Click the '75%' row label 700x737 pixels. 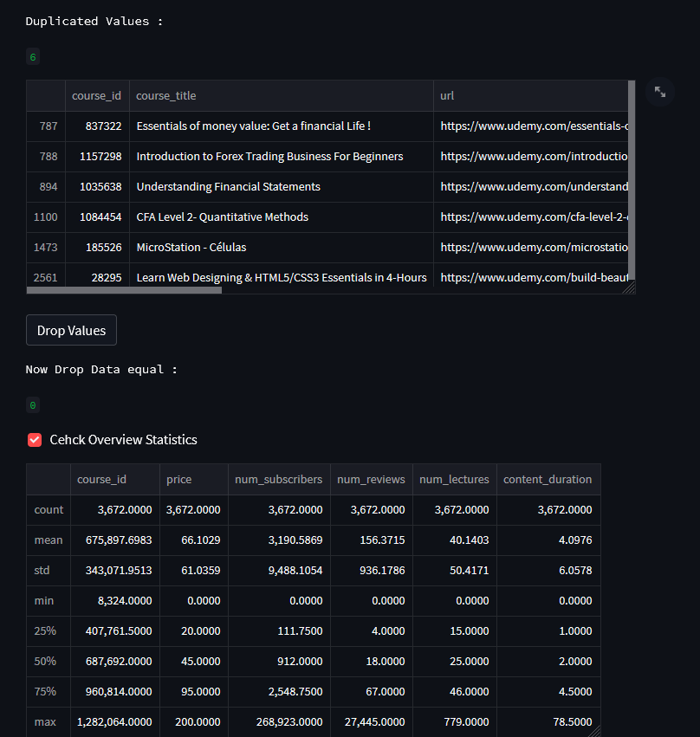click(49, 692)
